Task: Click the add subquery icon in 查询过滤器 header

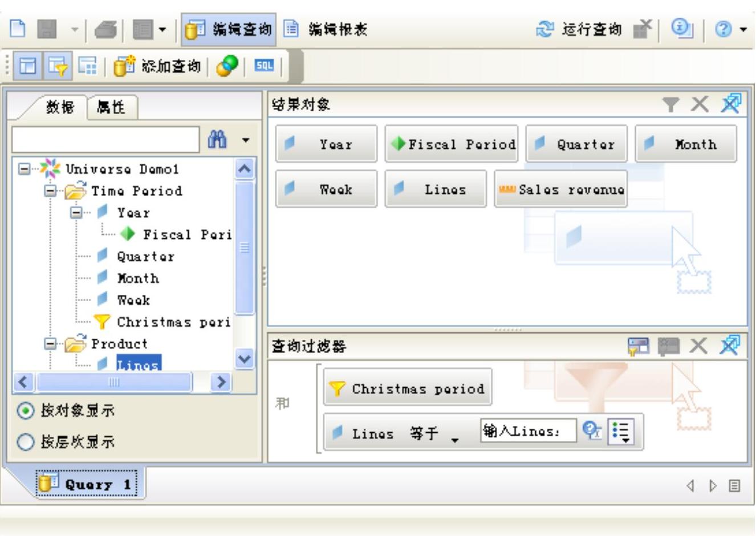Action: (x=639, y=346)
